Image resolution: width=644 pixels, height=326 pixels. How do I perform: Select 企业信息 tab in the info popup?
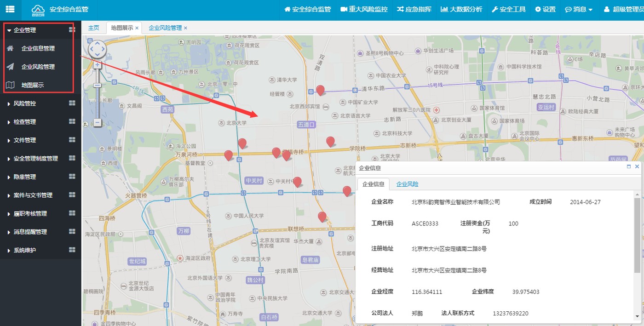coord(374,184)
